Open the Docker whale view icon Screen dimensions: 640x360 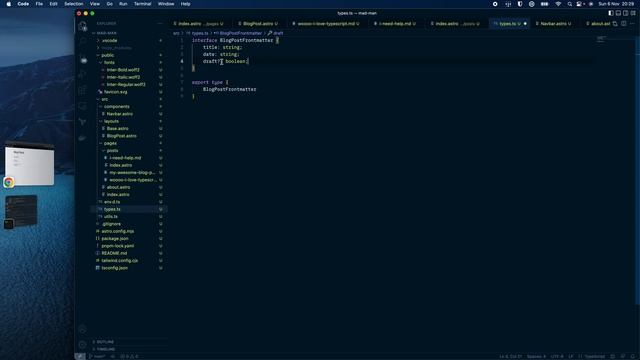coord(82,138)
